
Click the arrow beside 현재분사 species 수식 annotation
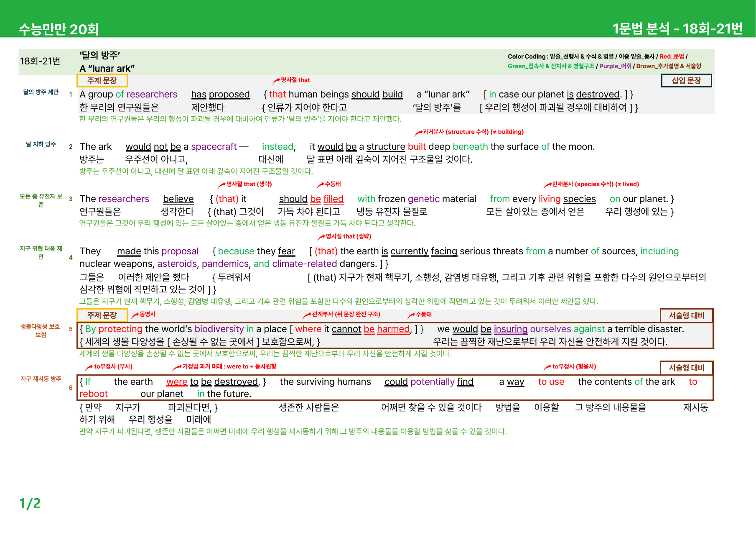pyautogui.click(x=547, y=185)
